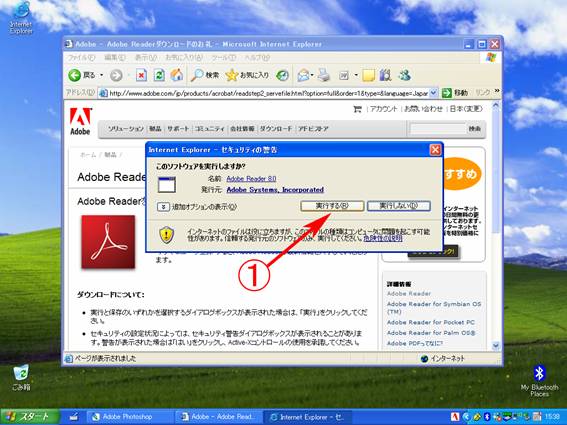
Task: Open the Help menu in IE
Action: click(x=257, y=58)
